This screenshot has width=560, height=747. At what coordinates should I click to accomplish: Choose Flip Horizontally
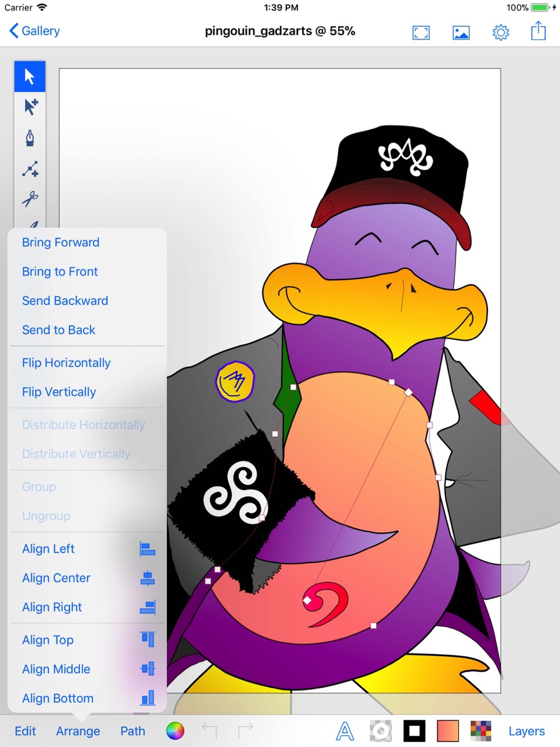(x=66, y=363)
